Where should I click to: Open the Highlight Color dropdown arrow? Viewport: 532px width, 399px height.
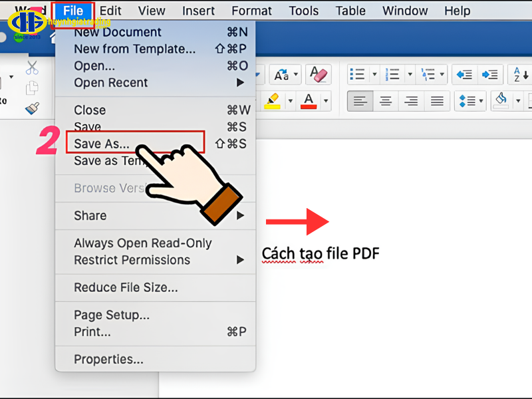pos(290,100)
